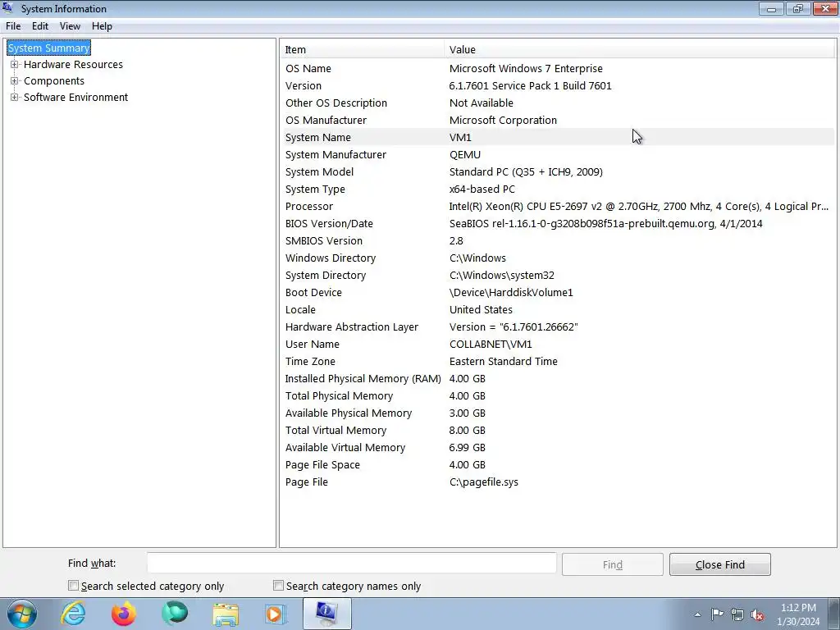Select Components label in tree
Viewport: 840px width, 630px height.
[x=54, y=81]
